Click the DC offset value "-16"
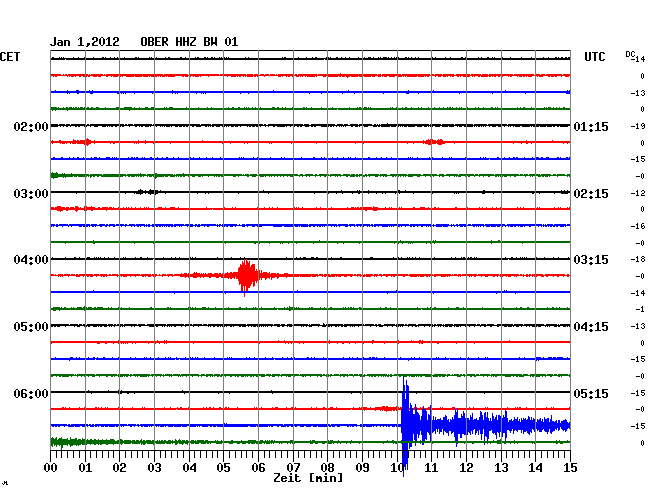650x494 pixels. [x=638, y=226]
